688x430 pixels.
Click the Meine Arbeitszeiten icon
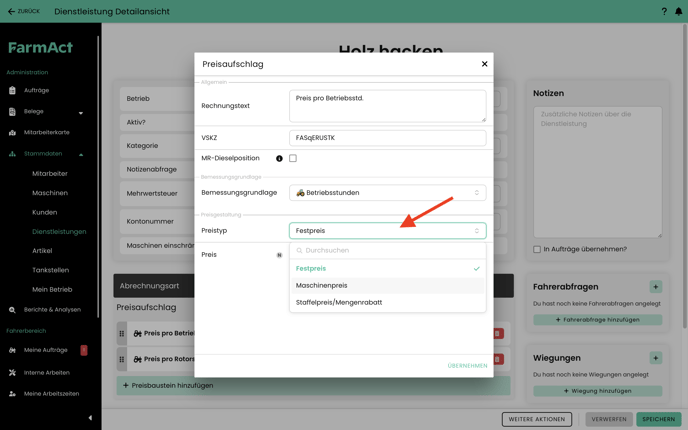click(12, 394)
